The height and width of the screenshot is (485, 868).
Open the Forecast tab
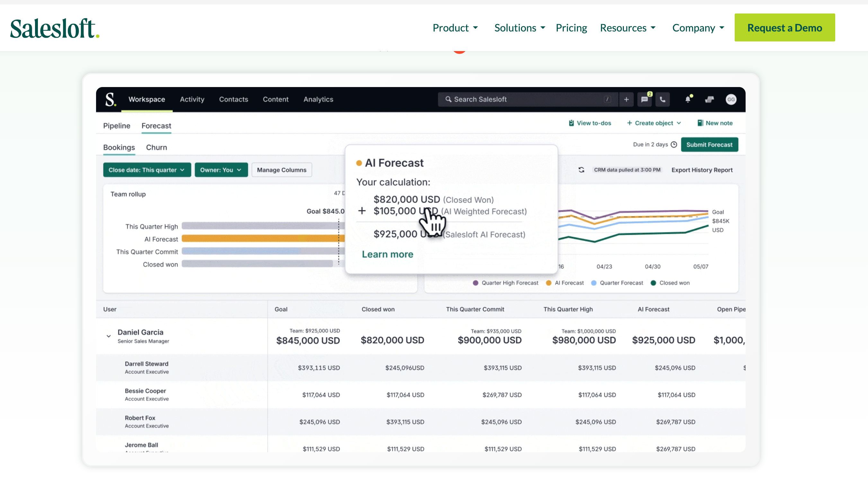click(156, 126)
